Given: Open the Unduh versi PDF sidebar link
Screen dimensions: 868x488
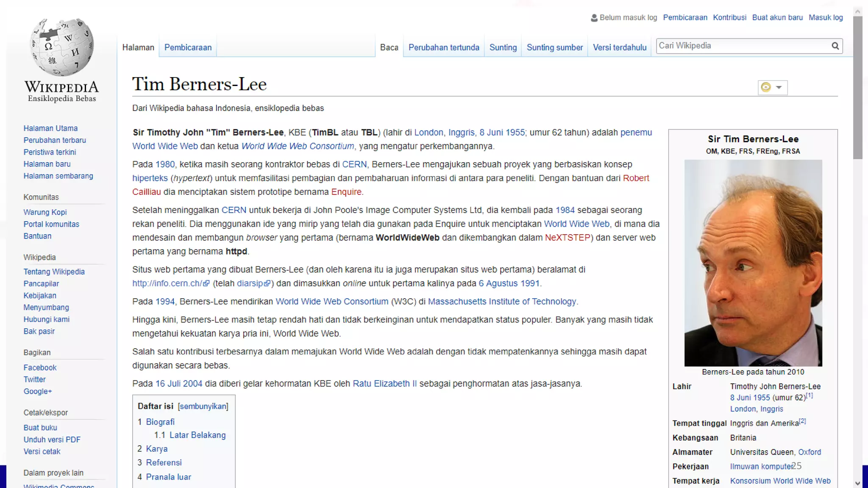Looking at the screenshot, I should [x=52, y=440].
